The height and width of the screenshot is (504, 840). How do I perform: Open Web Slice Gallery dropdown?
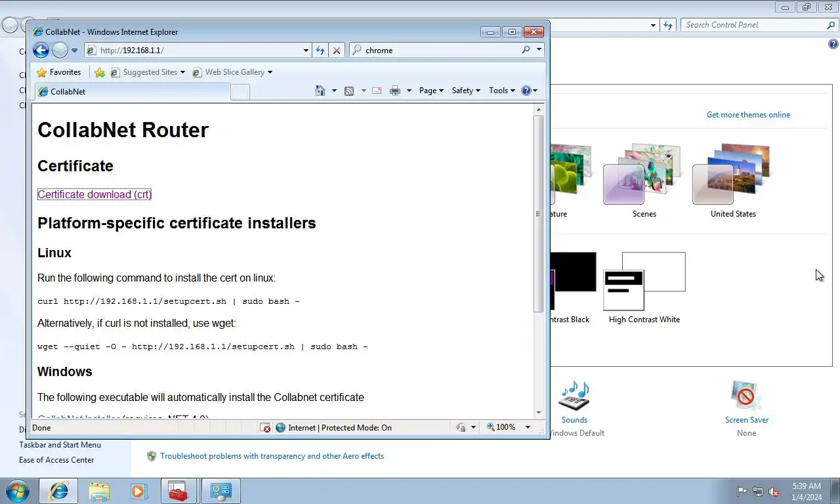(x=270, y=72)
